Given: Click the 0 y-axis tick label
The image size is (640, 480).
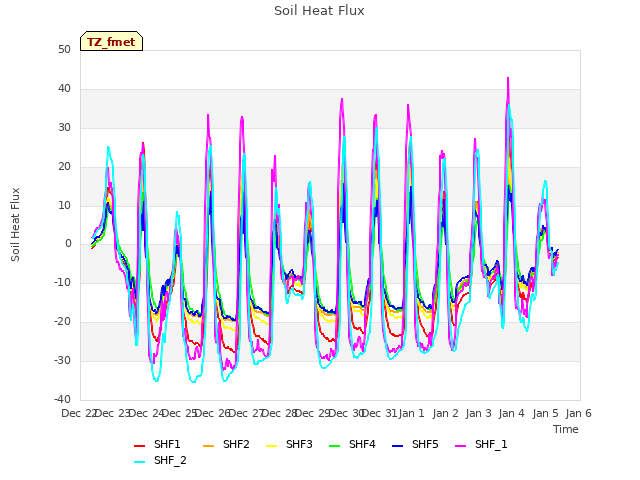Looking at the screenshot, I should pyautogui.click(x=68, y=244).
